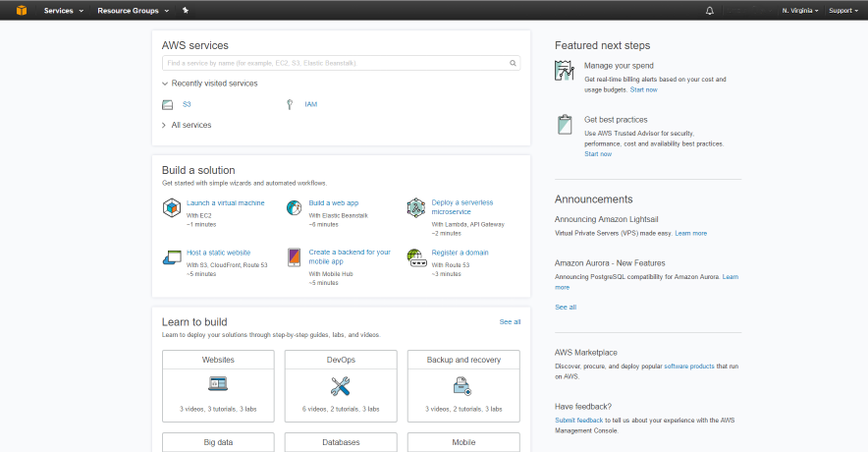The width and height of the screenshot is (868, 452).
Task: Open the Websites learning card heading
Action: 218,360
